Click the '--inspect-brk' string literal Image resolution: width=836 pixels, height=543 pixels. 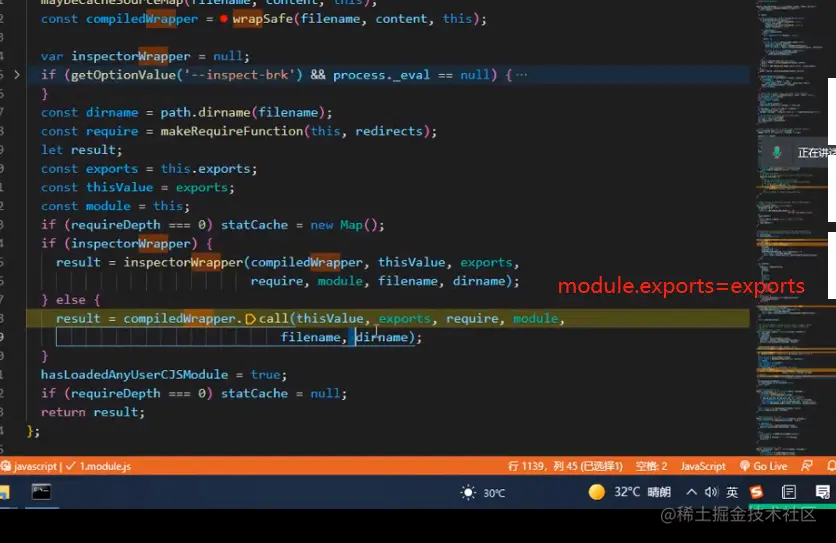237,75
